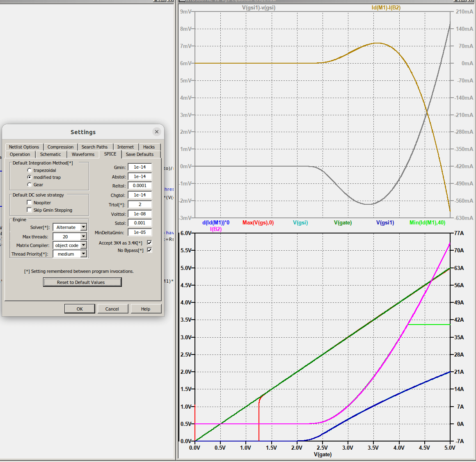Open the Save Defaults tab

(x=140, y=154)
